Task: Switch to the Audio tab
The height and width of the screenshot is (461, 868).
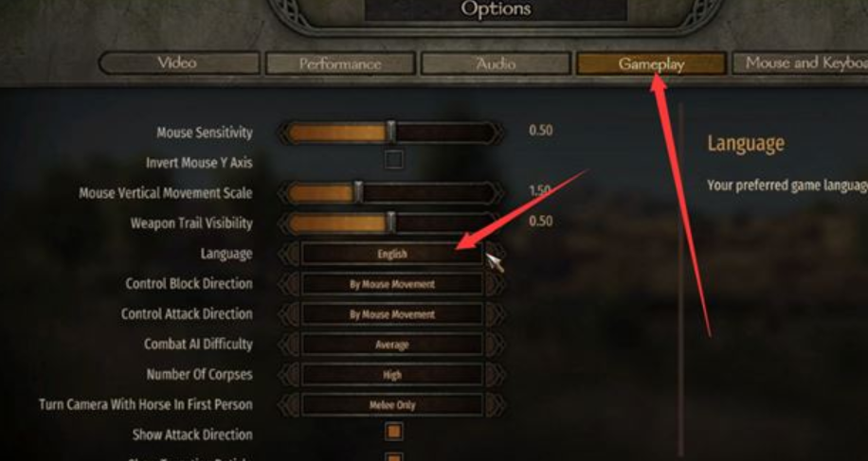Action: [x=496, y=63]
